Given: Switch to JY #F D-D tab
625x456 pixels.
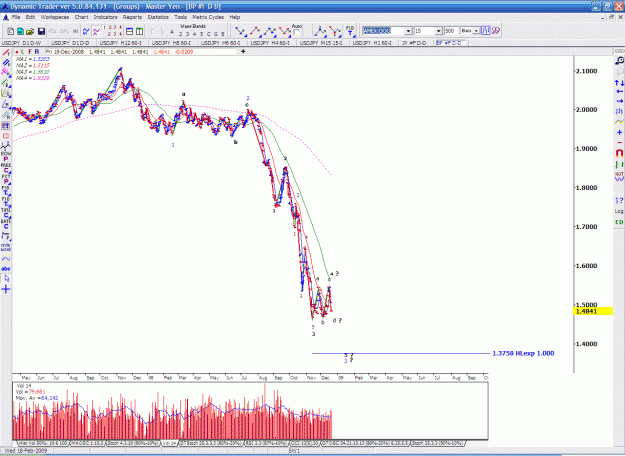Looking at the screenshot, I should tap(414, 43).
